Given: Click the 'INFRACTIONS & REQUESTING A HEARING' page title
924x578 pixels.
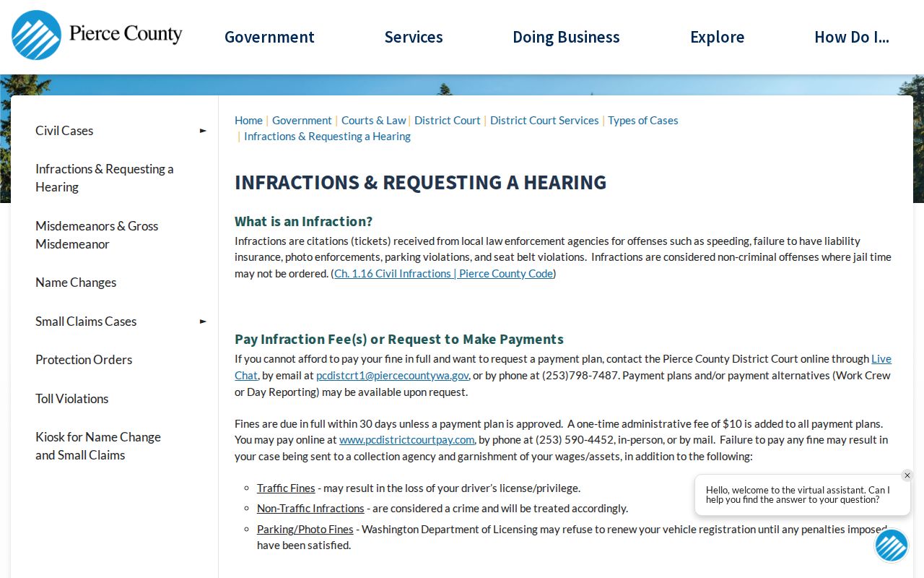Looking at the screenshot, I should click(420, 182).
